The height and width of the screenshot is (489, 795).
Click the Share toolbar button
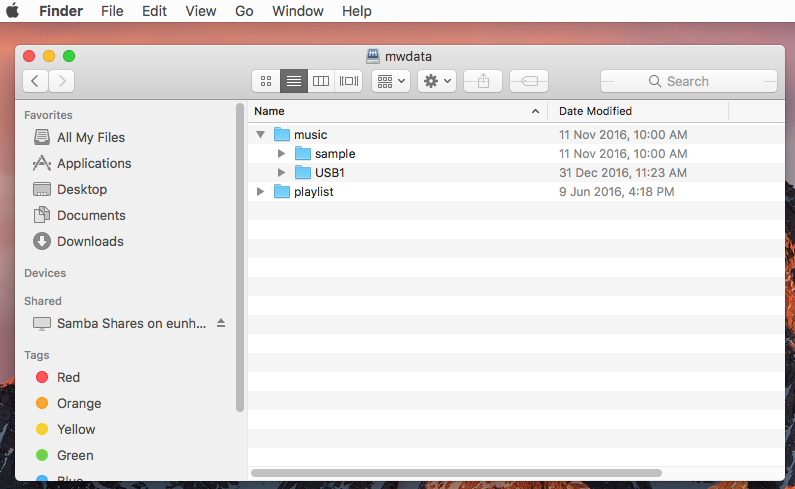pos(483,81)
